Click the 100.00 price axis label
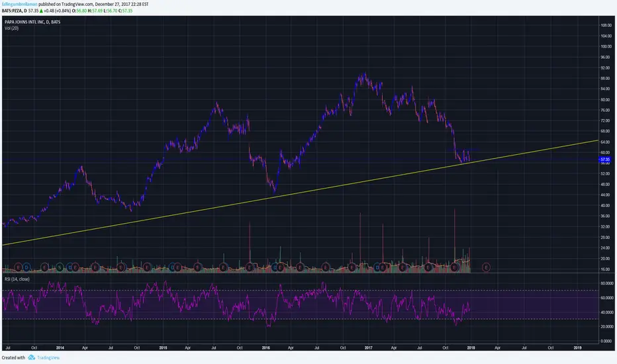Viewport: 617px width, 364px height. tap(606, 46)
